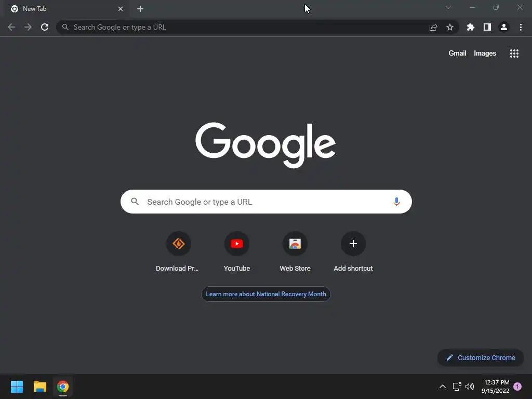This screenshot has width=532, height=399.
Task: Click the Customize Chrome button
Action: [481, 357]
